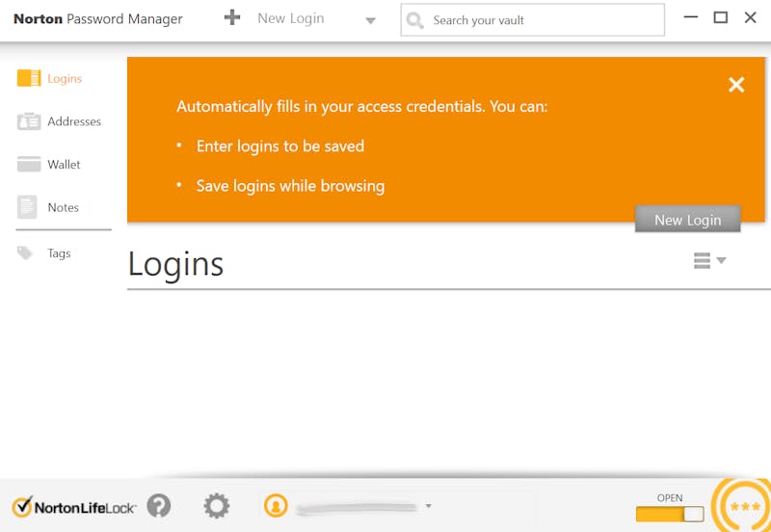Select the Wallet card icon
The width and height of the screenshot is (771, 532).
(x=29, y=164)
